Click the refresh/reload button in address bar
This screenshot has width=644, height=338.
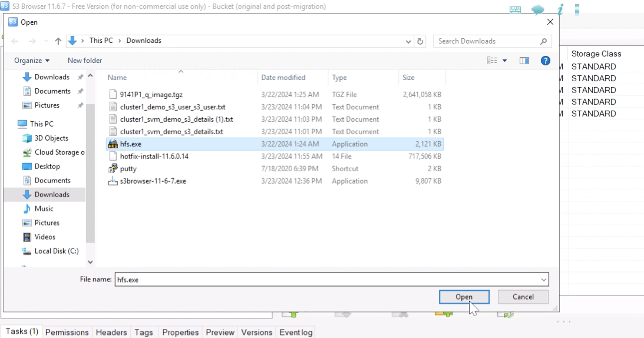coord(420,41)
